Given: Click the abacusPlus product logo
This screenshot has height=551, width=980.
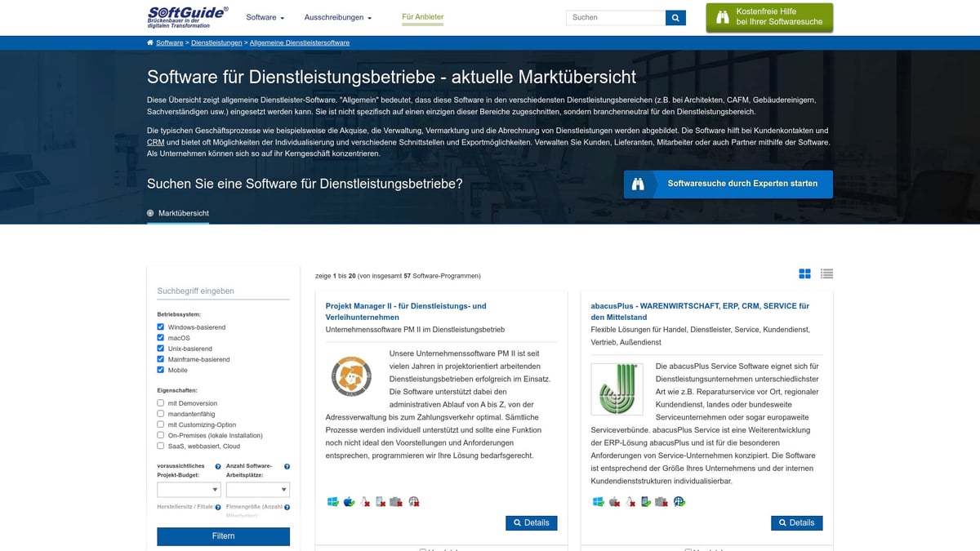Looking at the screenshot, I should [x=617, y=389].
